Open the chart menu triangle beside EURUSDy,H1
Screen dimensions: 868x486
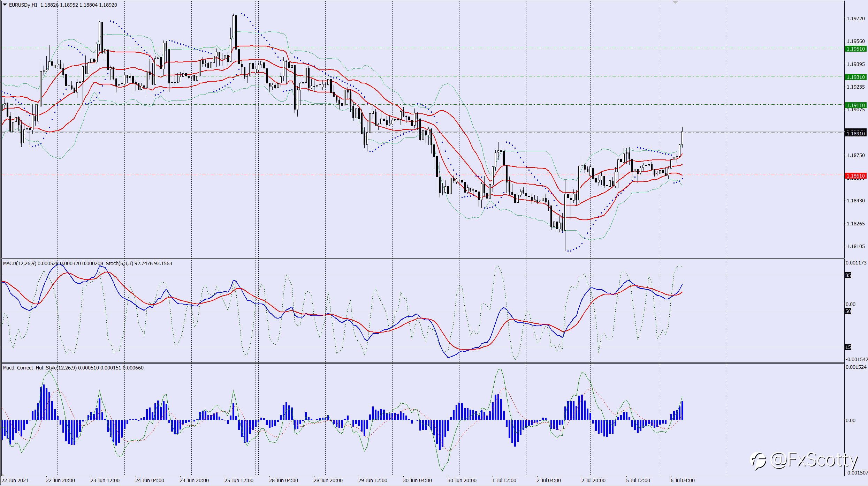coord(5,5)
